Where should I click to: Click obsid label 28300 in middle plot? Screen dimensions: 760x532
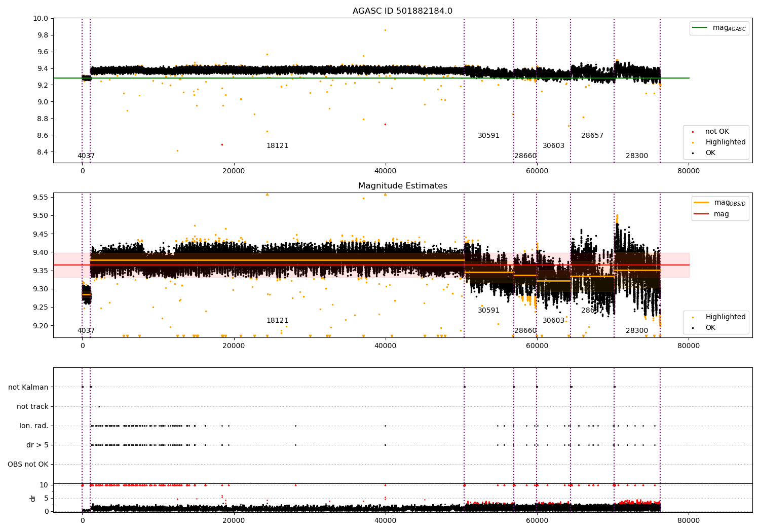click(637, 331)
